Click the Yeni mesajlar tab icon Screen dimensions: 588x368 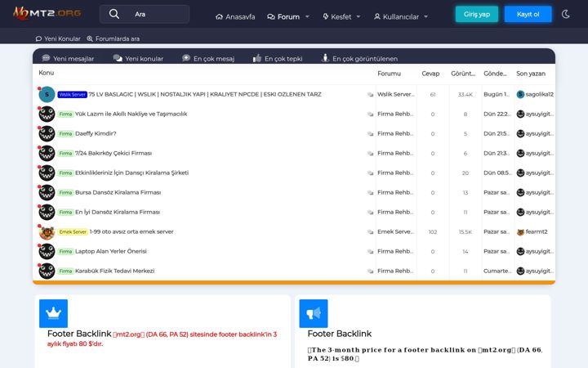pos(46,58)
